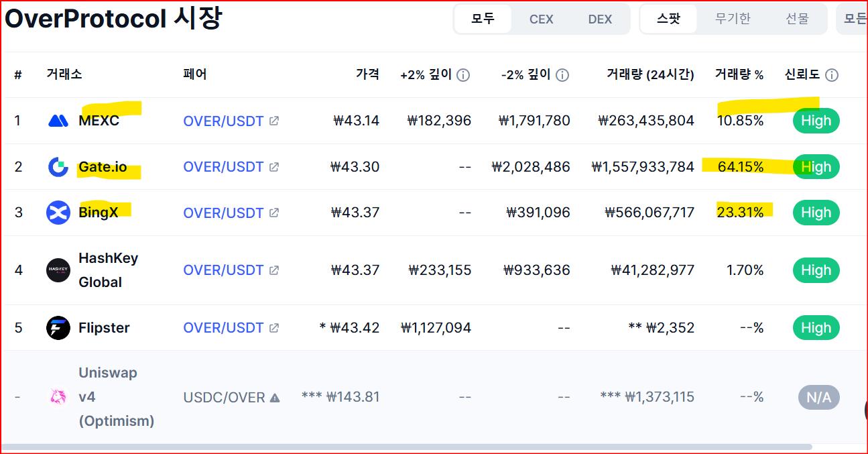Click info icon beside -2% 깊이
868x454 pixels.
point(562,75)
